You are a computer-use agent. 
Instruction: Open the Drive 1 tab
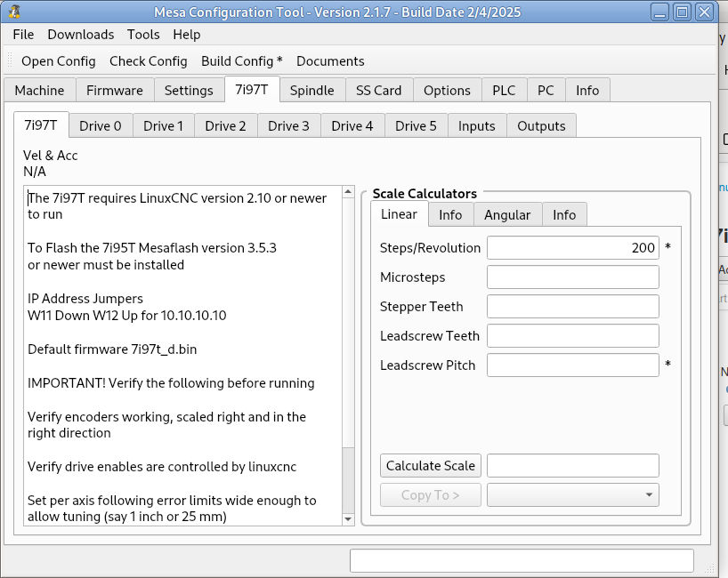(x=164, y=125)
